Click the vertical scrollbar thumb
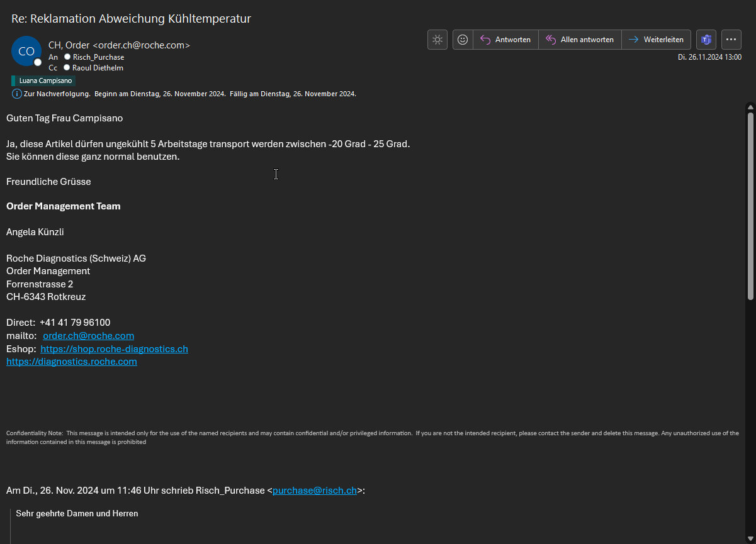This screenshot has width=756, height=544. pos(750,204)
